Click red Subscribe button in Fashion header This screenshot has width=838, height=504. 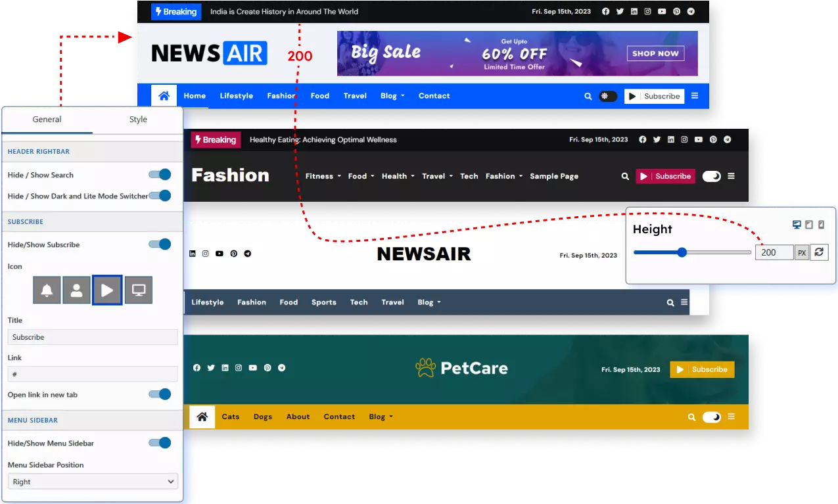(665, 176)
